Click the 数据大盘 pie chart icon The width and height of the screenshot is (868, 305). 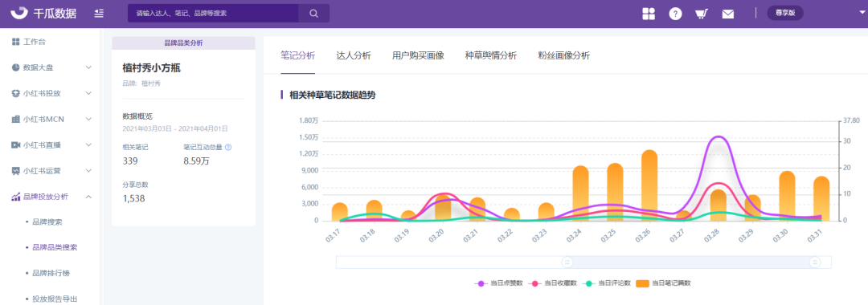[15, 67]
